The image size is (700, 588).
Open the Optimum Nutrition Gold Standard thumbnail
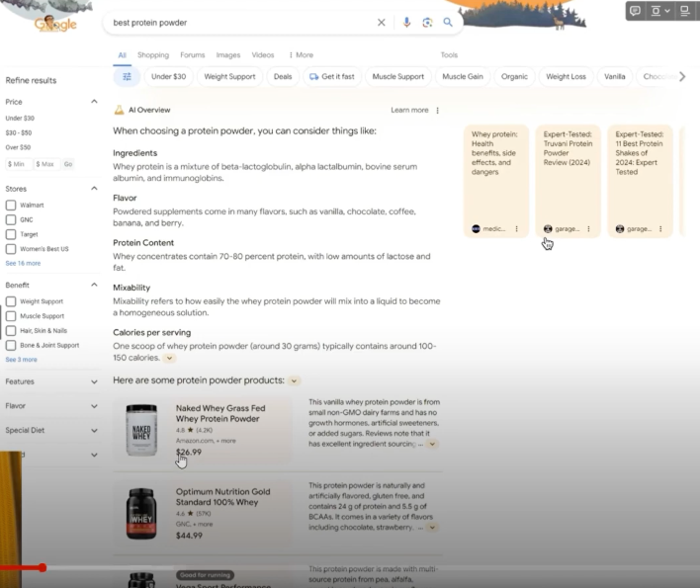click(141, 514)
